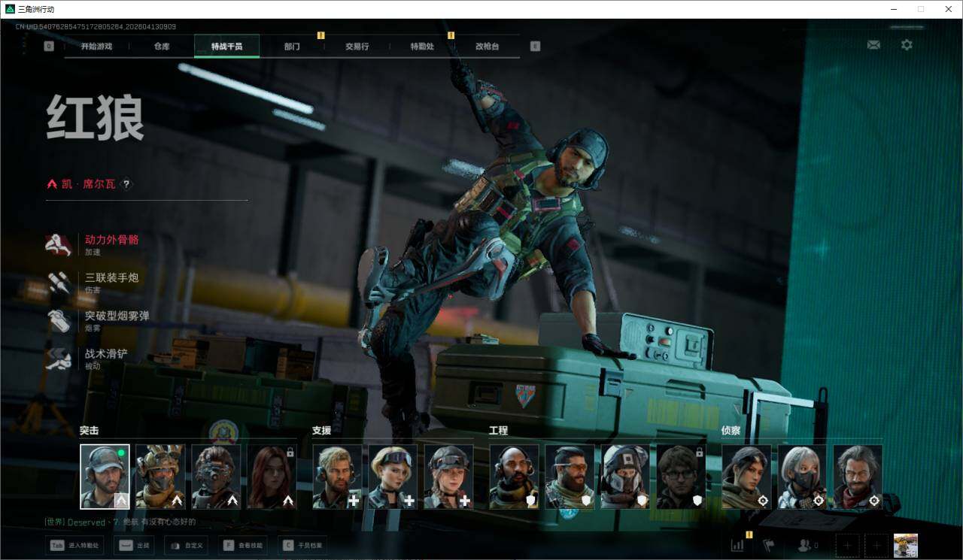Open the 开始游戏 tab
This screenshot has height=560, width=963.
96,46
